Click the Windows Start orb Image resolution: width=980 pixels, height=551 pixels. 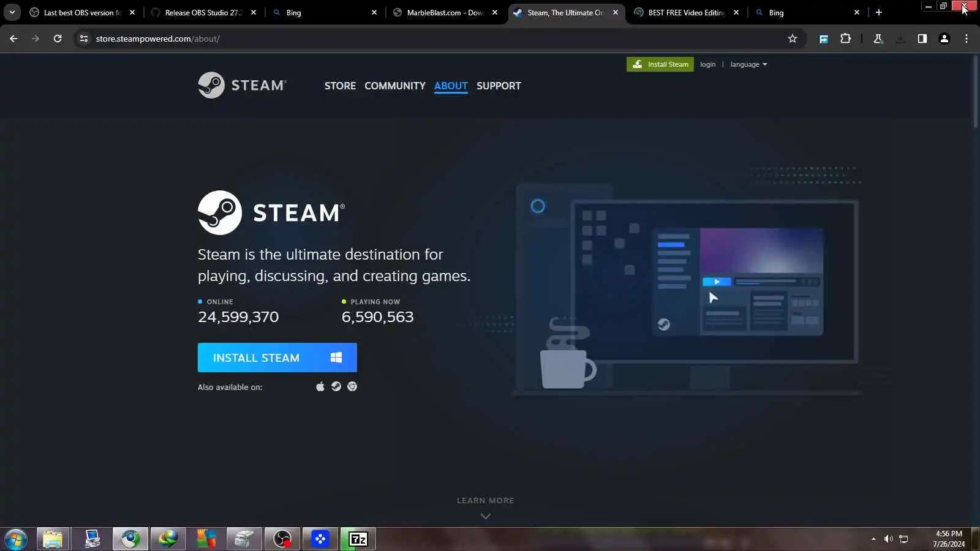pyautogui.click(x=15, y=539)
